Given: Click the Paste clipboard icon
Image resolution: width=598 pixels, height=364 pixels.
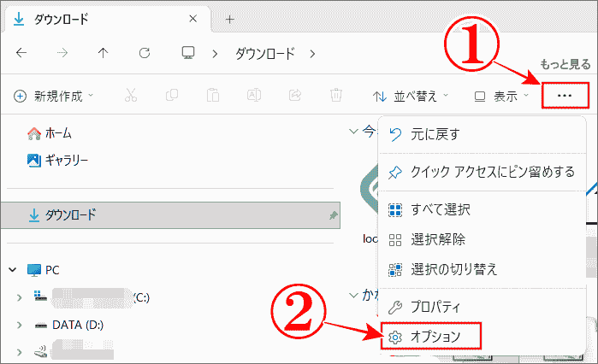Looking at the screenshot, I should point(213,96).
